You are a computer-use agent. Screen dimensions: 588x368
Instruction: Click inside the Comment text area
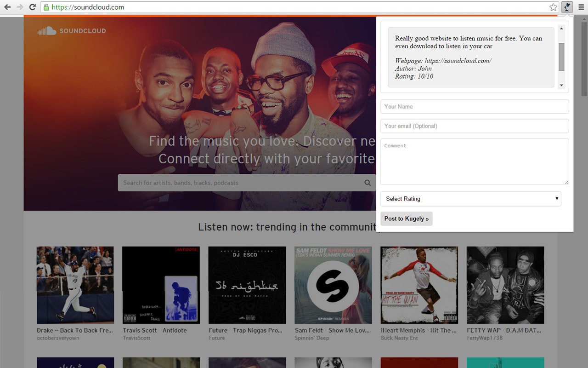point(475,162)
